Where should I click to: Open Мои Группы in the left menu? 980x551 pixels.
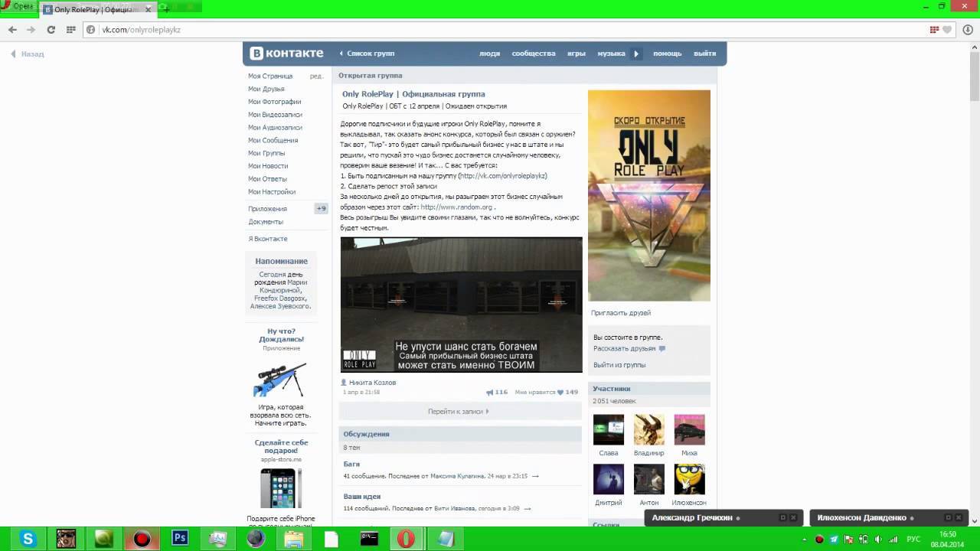pyautogui.click(x=266, y=153)
